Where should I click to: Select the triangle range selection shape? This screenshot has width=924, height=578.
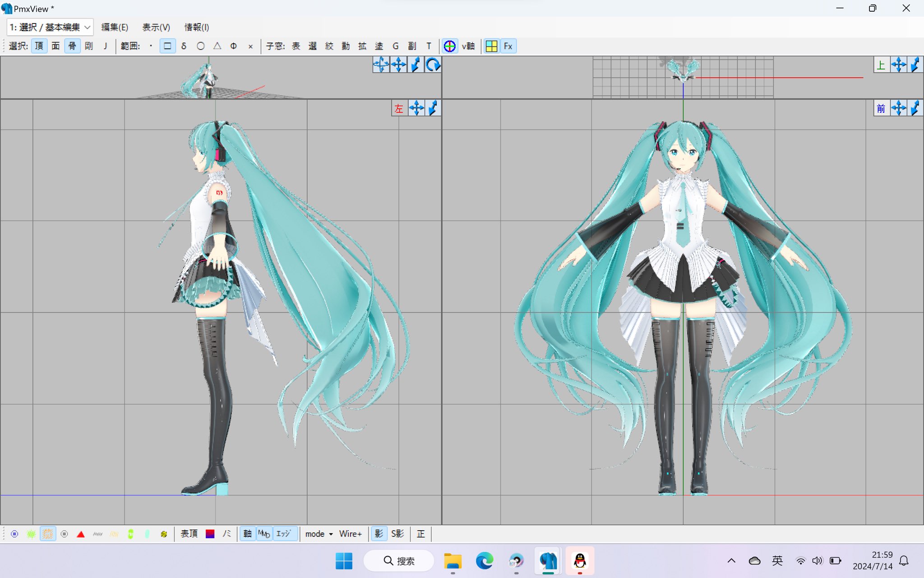click(x=217, y=46)
